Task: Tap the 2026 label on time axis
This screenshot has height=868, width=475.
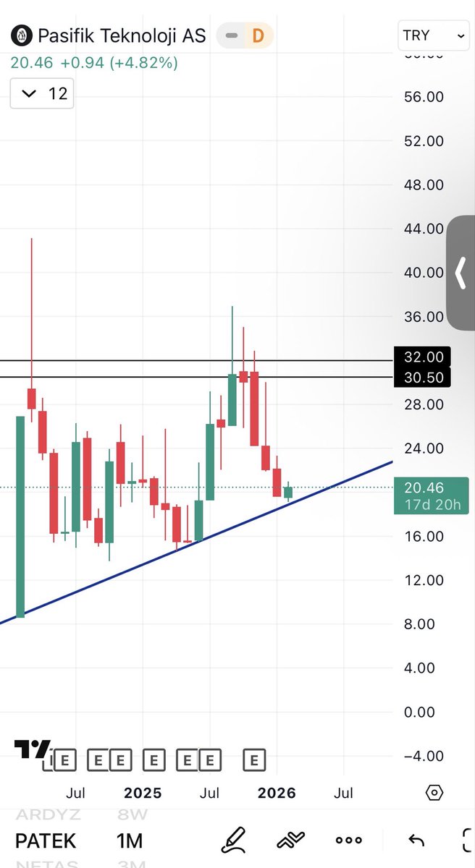Action: tap(277, 793)
